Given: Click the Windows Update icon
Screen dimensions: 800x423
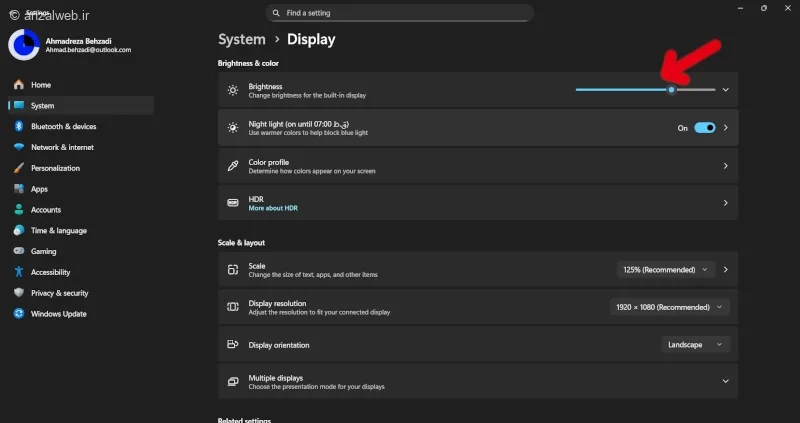Looking at the screenshot, I should (18, 314).
